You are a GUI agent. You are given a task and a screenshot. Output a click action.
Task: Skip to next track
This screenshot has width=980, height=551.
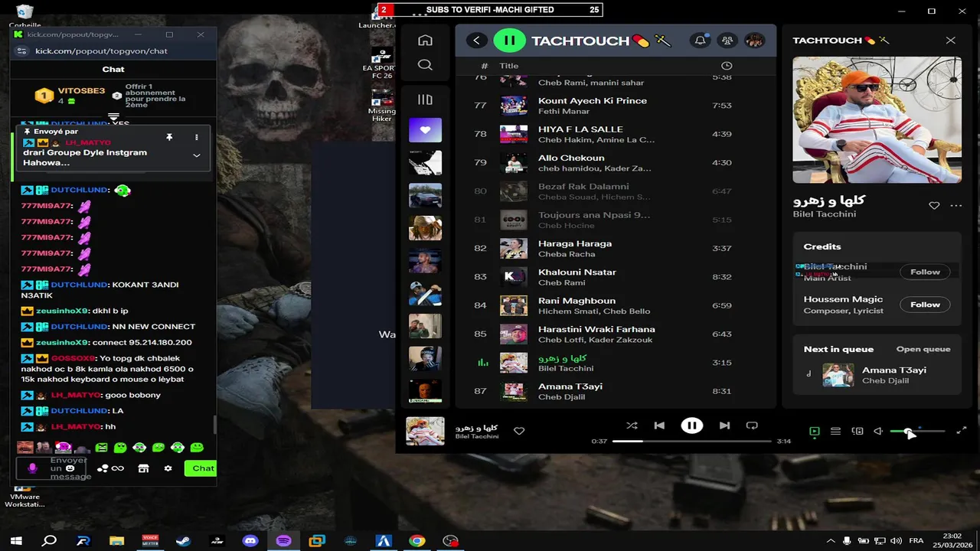pyautogui.click(x=724, y=425)
